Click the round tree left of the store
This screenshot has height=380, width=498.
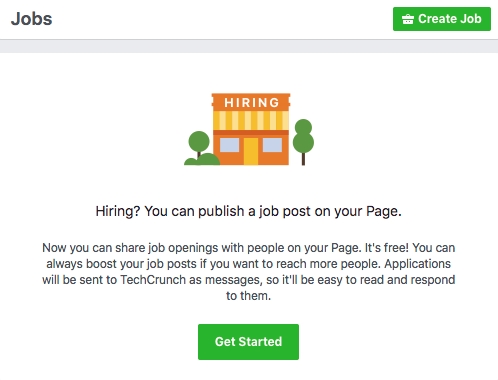pyautogui.click(x=199, y=142)
